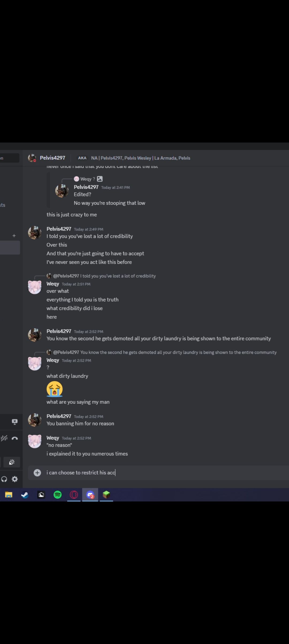Viewport: 289px width, 644px height.
Task: Toggle noise suppression waveform icon
Action: point(4,438)
